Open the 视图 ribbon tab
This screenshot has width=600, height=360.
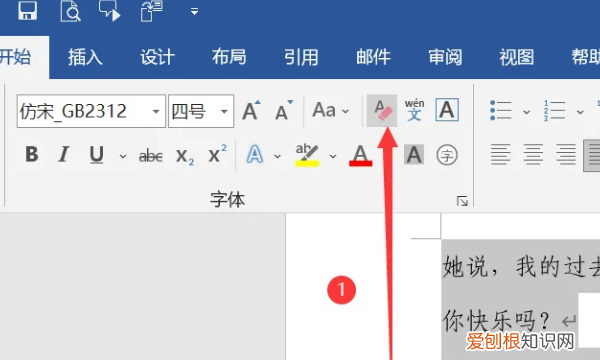517,57
